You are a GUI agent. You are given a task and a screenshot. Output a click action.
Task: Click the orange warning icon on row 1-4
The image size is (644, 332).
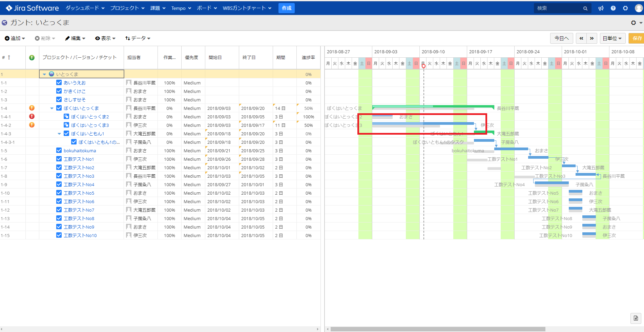[32, 108]
